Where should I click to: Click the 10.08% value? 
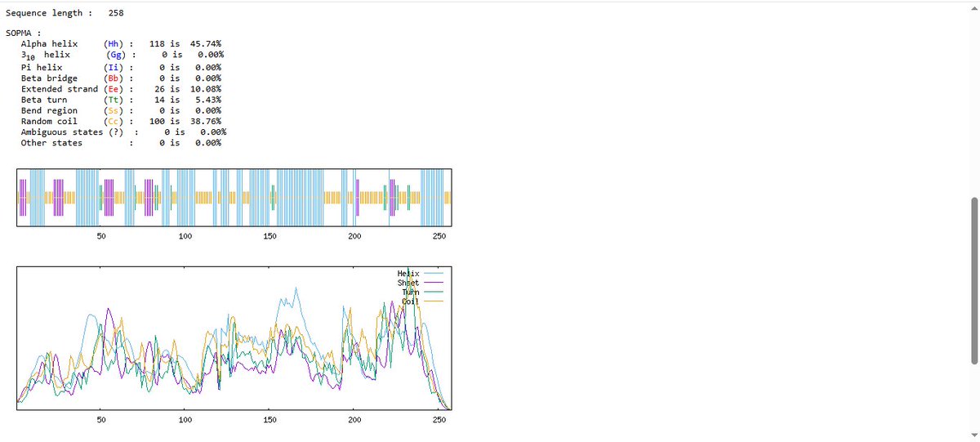click(205, 88)
